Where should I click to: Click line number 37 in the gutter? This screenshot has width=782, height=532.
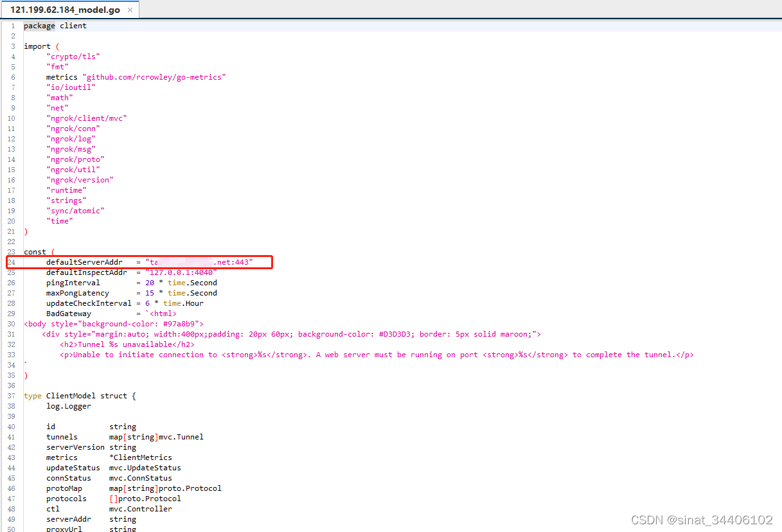tap(11, 396)
